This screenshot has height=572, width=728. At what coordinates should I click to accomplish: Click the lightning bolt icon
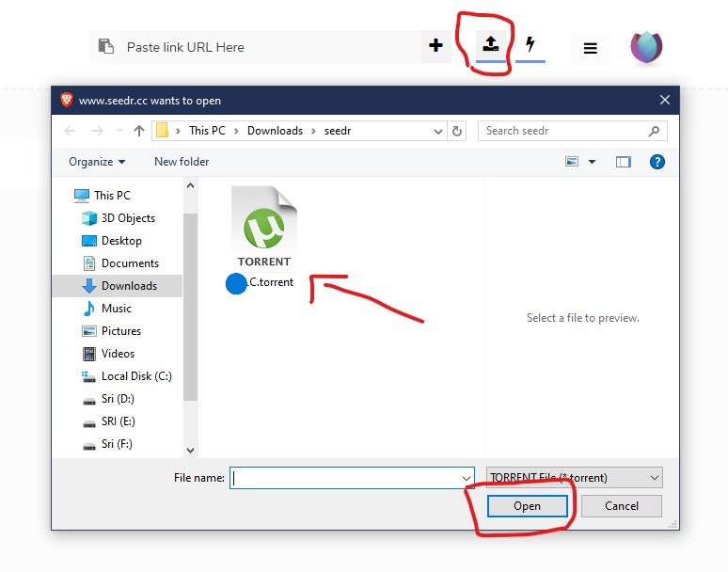point(530,44)
